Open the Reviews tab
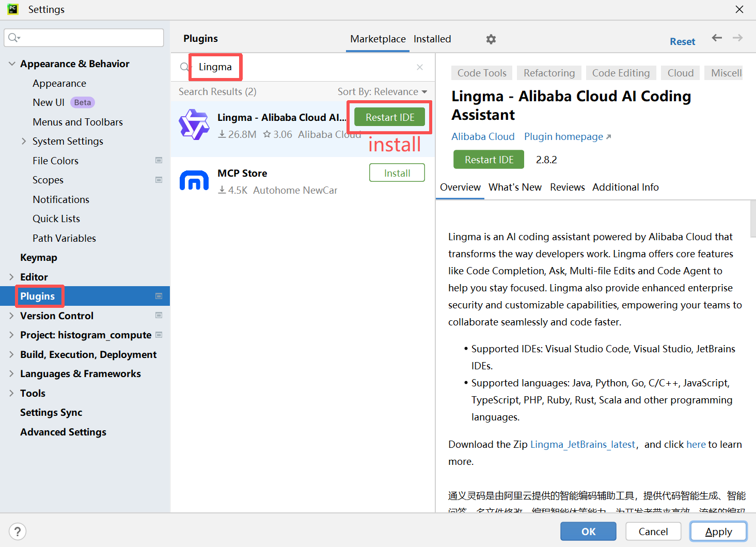The height and width of the screenshot is (547, 756). click(x=568, y=187)
